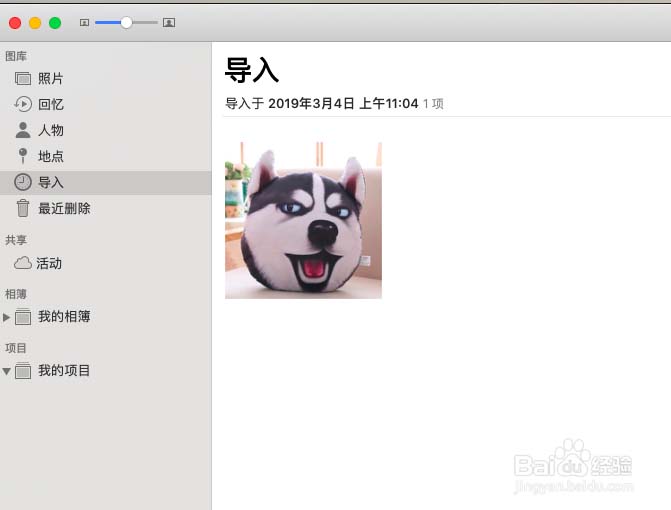The image size is (671, 510).
Task: Select 照片 in the sidebar
Action: [x=51, y=79]
